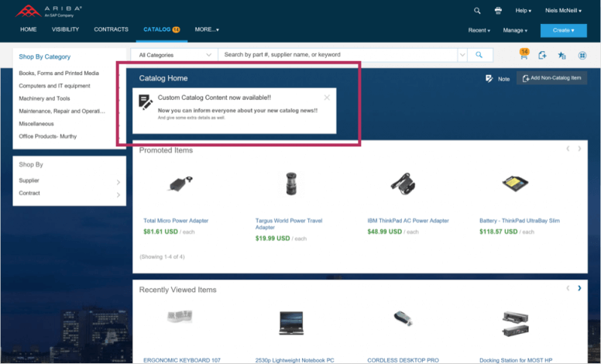Screen dimensions: 601x364
Task: Select the CONTRACTS tab
Action: pos(112,29)
